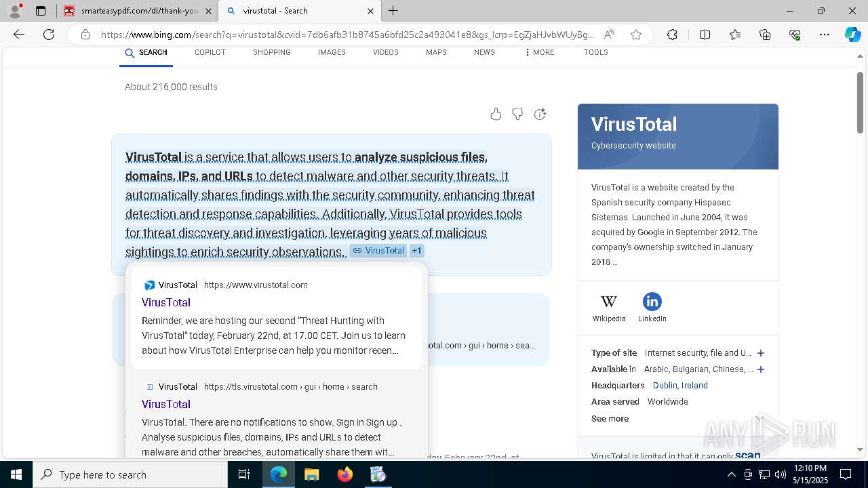Screen dimensions: 868x488
Task: Give thumbs down to the answer
Action: 517,114
